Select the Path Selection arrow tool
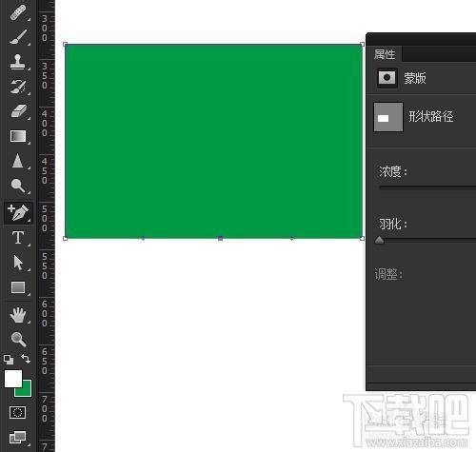Viewport: 476px width, 452px height. [x=18, y=263]
